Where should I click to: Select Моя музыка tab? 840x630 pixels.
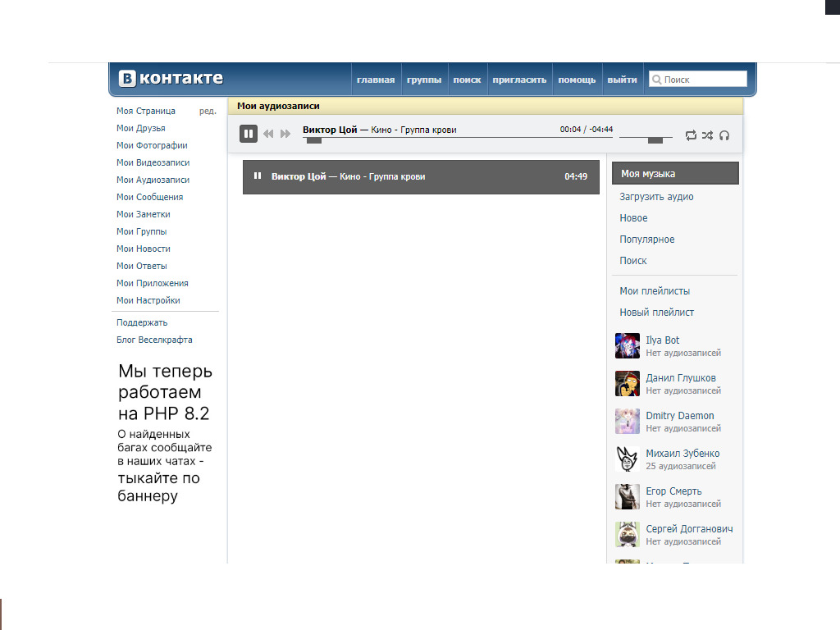point(676,174)
